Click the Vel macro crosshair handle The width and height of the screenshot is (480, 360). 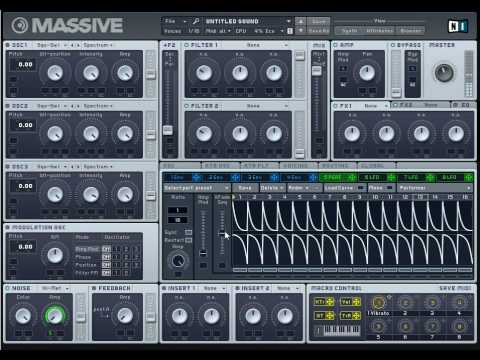[x=356, y=302]
